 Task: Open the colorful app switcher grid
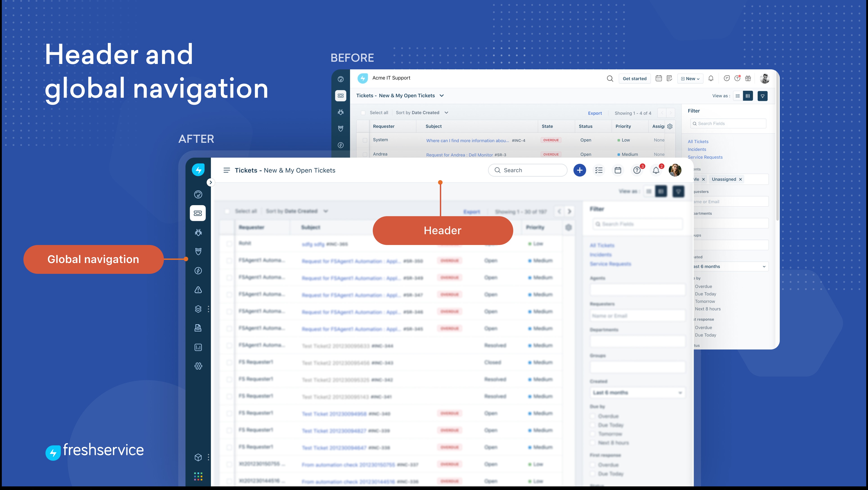tap(198, 476)
